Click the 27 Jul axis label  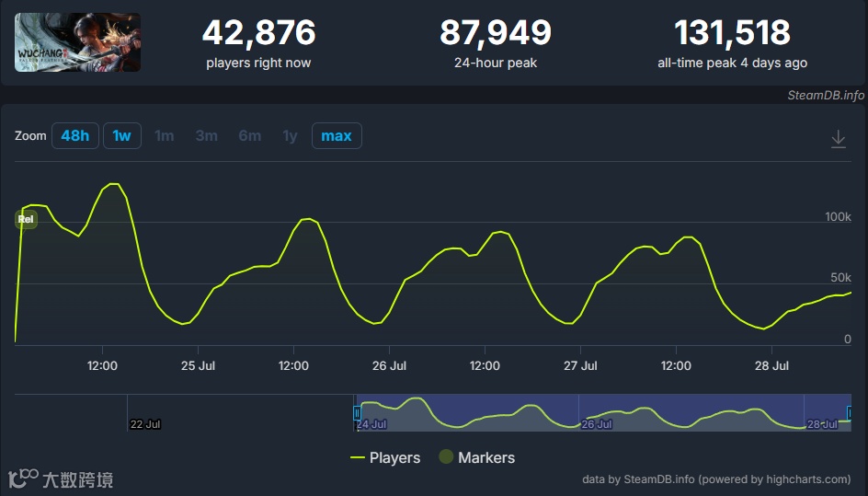point(580,365)
